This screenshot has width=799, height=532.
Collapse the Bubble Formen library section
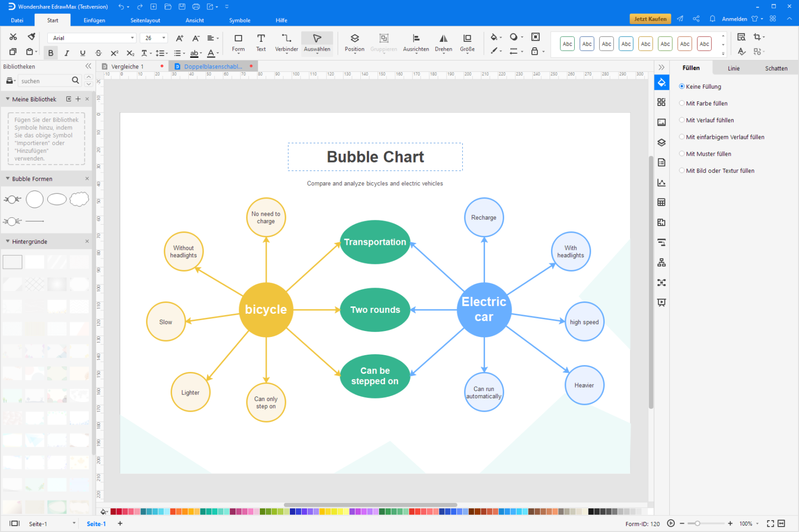pyautogui.click(x=8, y=179)
